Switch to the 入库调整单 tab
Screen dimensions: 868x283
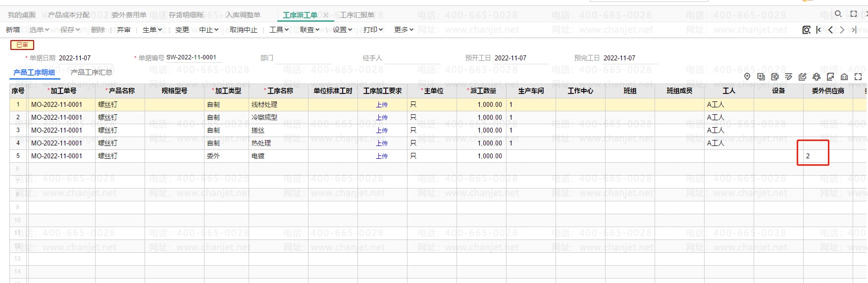click(x=243, y=15)
